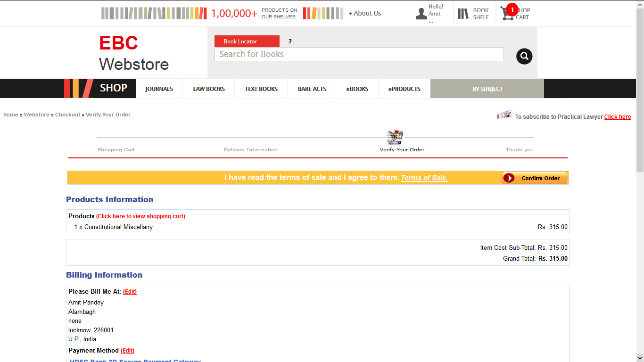The image size is (644, 362).
Task: Open the JOURNALS menu
Action: (x=159, y=89)
